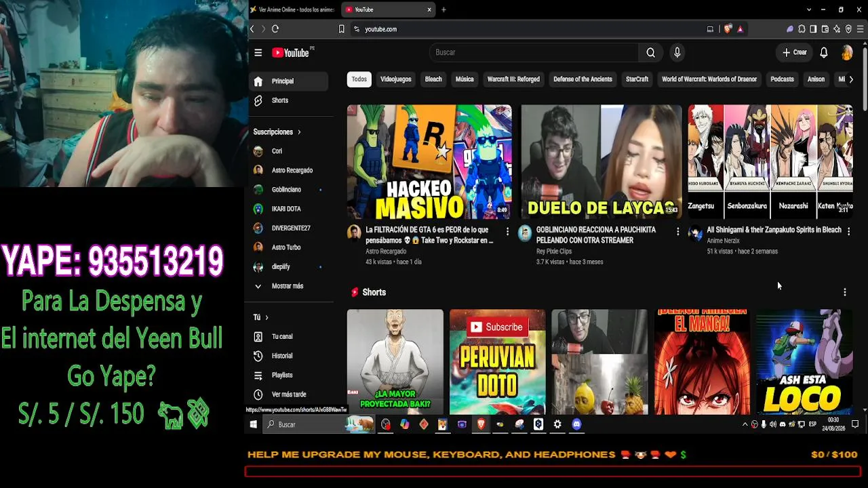Open the Leo AI sparkle icon
The image size is (868, 488).
tap(837, 29)
